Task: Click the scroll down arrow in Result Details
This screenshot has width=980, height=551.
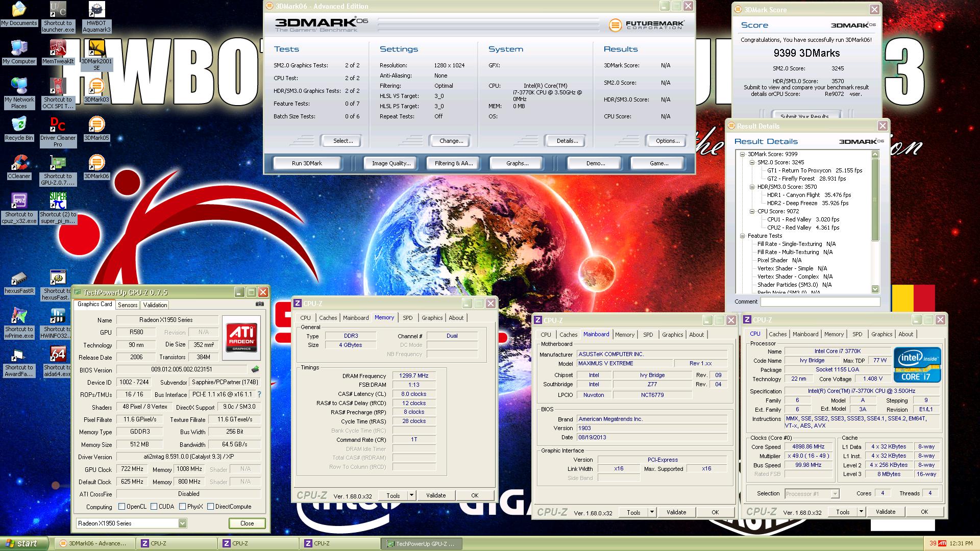Action: click(875, 289)
